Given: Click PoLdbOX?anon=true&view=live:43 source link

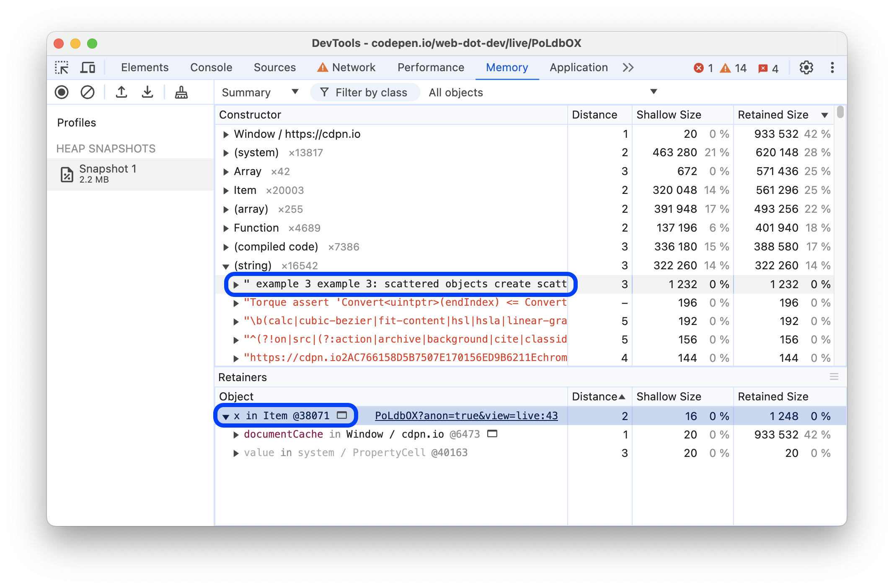Looking at the screenshot, I should (x=467, y=414).
